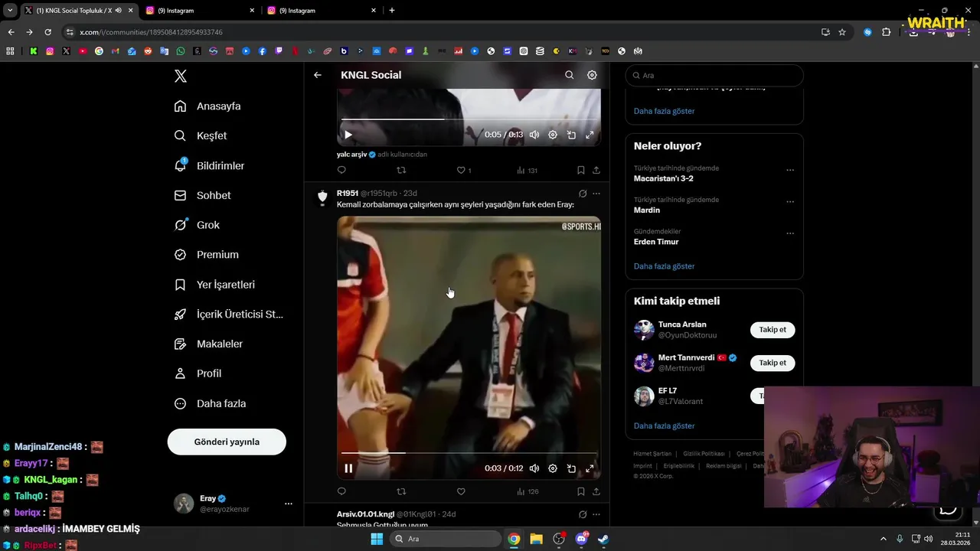
Task: Share the yalc arşiv post
Action: pos(596,170)
